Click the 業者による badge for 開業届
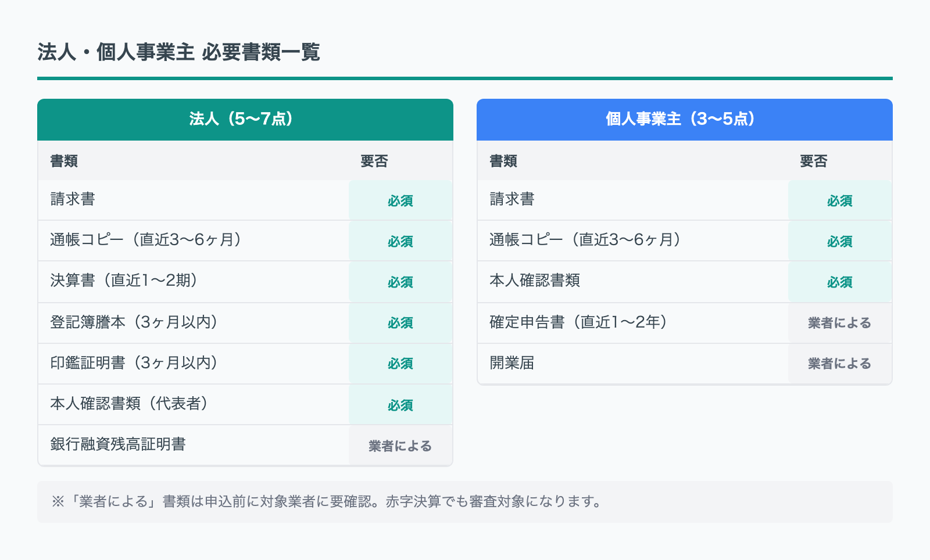This screenshot has height=560, width=930. pos(839,364)
